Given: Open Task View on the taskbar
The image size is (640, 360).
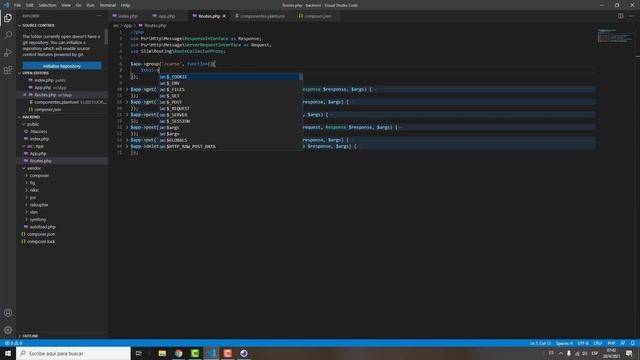Looking at the screenshot, I should [138, 353].
